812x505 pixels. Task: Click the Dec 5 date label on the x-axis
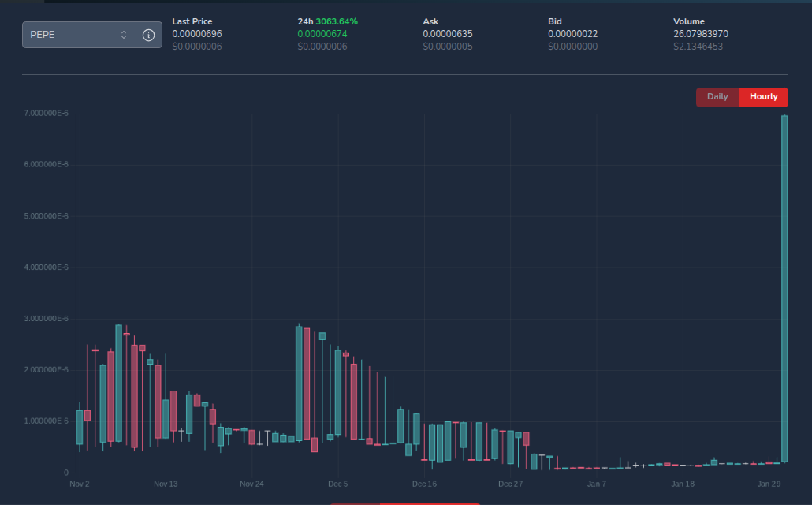pos(338,484)
